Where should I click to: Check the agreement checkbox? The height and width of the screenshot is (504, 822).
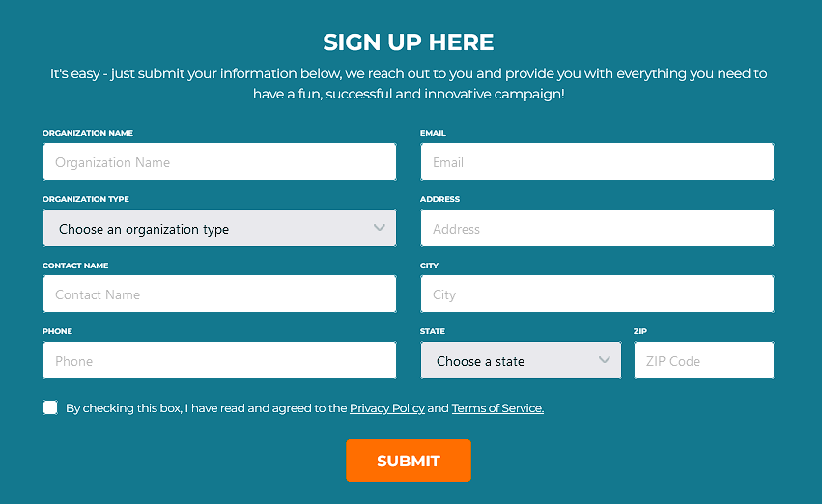50,407
